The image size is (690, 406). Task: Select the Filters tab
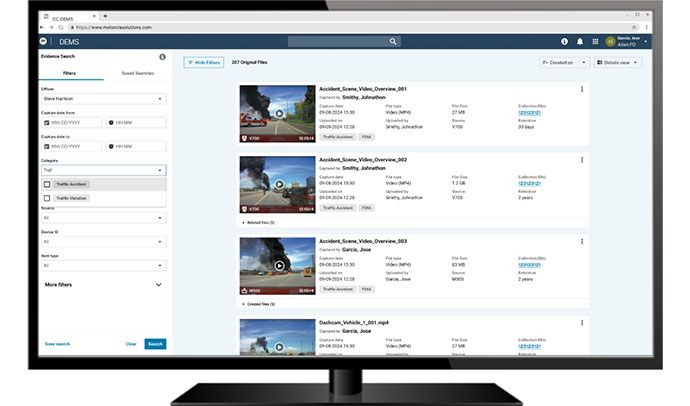pos(70,74)
